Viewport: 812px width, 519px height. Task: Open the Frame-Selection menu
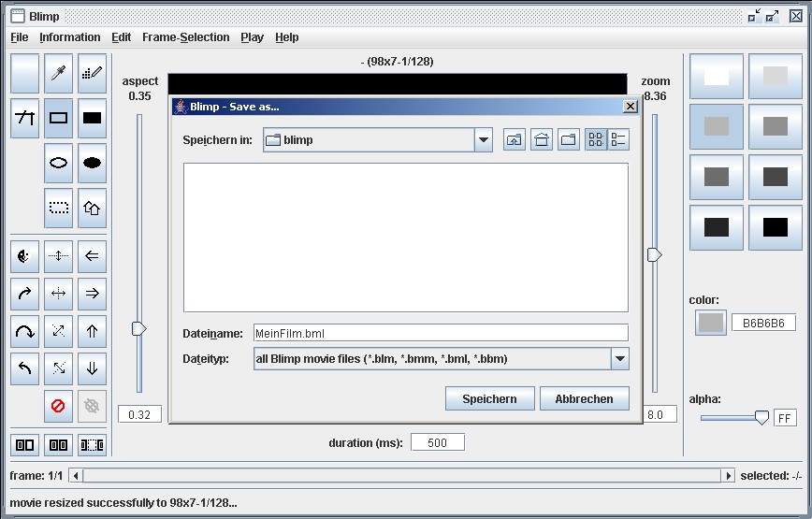click(x=186, y=37)
